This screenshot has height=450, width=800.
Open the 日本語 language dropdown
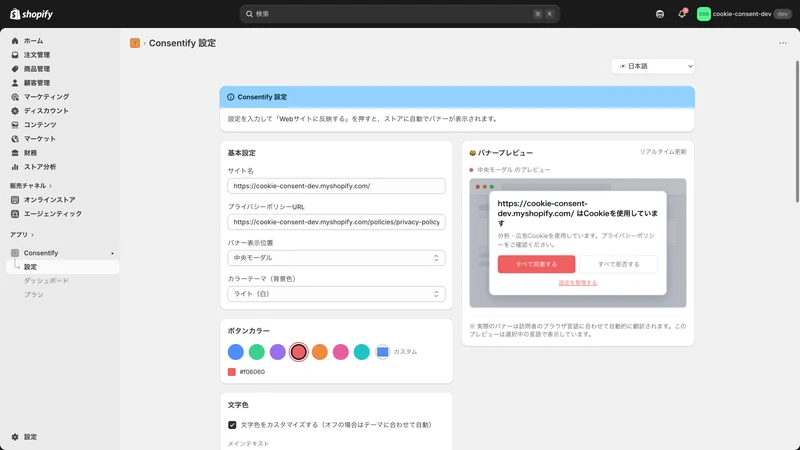click(x=653, y=66)
